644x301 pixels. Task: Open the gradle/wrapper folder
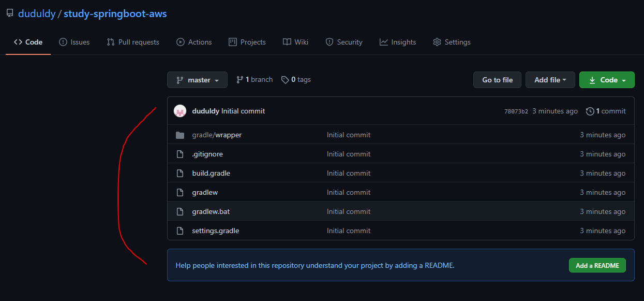tap(217, 135)
